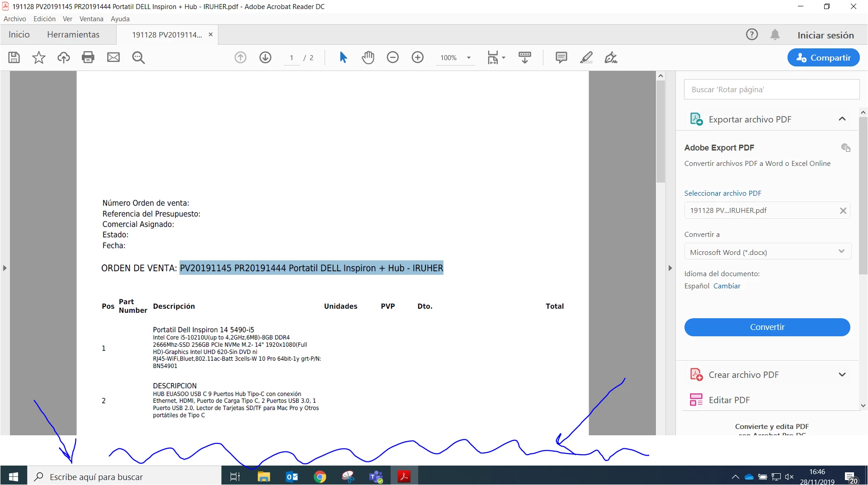
Task: Open the notification center on the taskbar
Action: tap(851, 477)
